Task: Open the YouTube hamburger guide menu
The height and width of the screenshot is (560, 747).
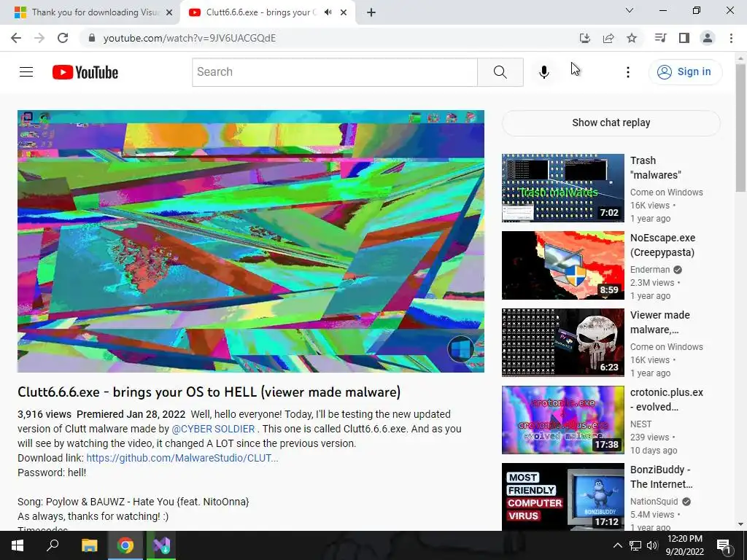Action: tap(26, 72)
